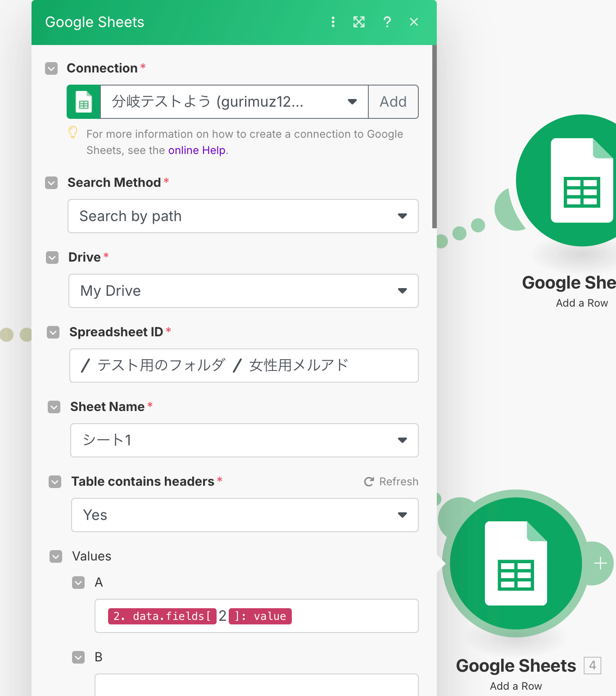Collapse the Drive field section
This screenshot has width=616, height=696.
coord(52,258)
